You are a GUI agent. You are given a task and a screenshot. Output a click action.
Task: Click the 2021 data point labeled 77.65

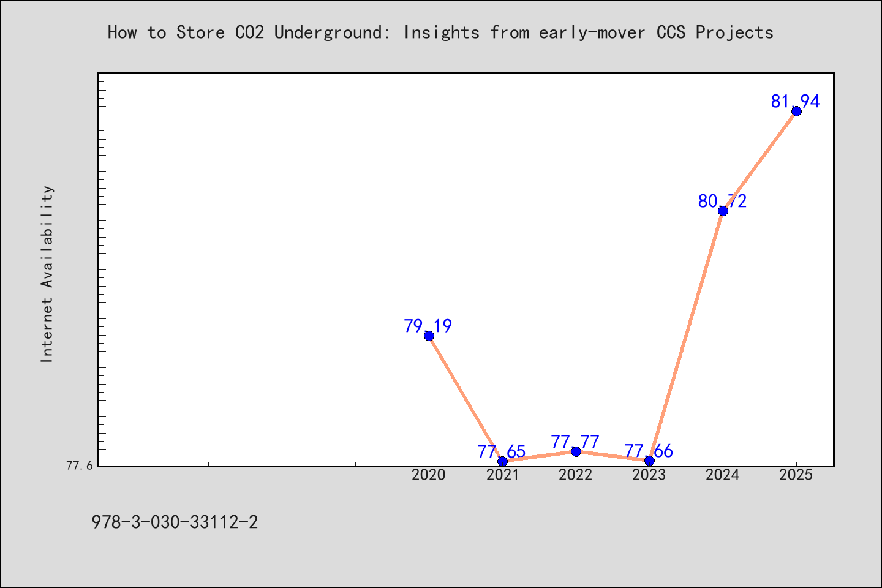[502, 461]
